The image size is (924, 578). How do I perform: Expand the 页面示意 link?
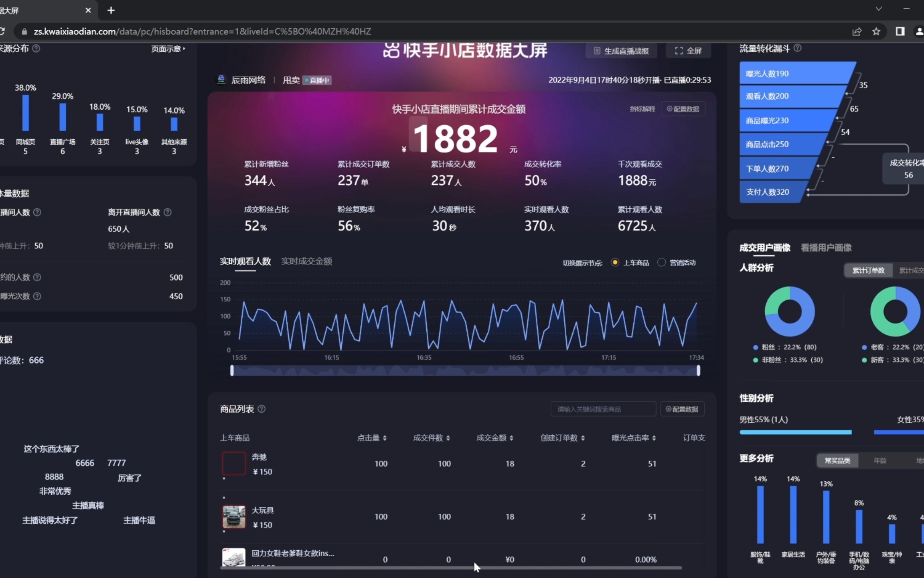[x=168, y=49]
